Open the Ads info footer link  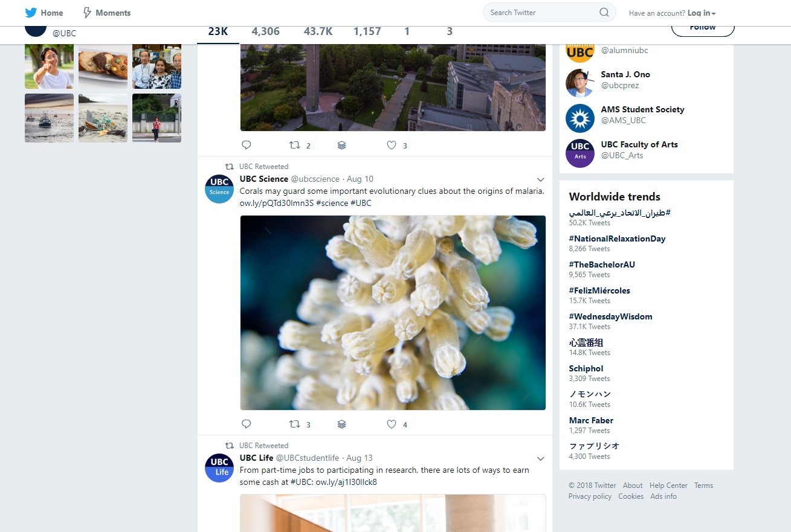(x=663, y=496)
